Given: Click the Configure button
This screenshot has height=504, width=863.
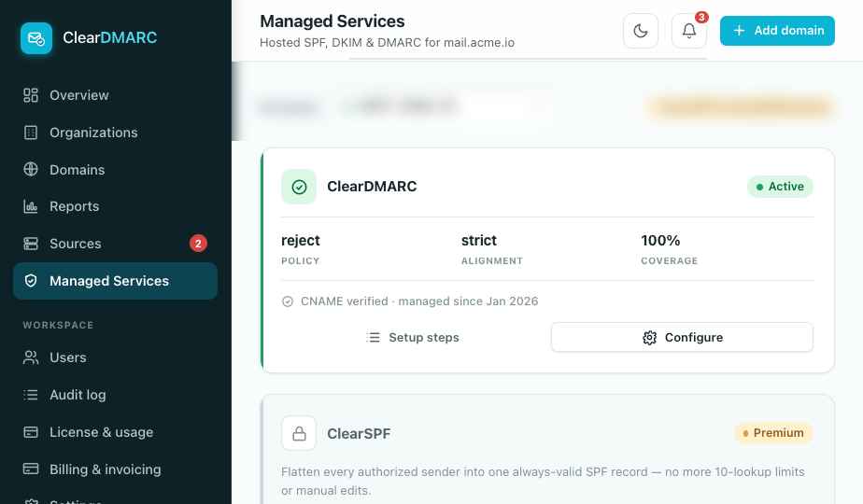Looking at the screenshot, I should [x=682, y=337].
